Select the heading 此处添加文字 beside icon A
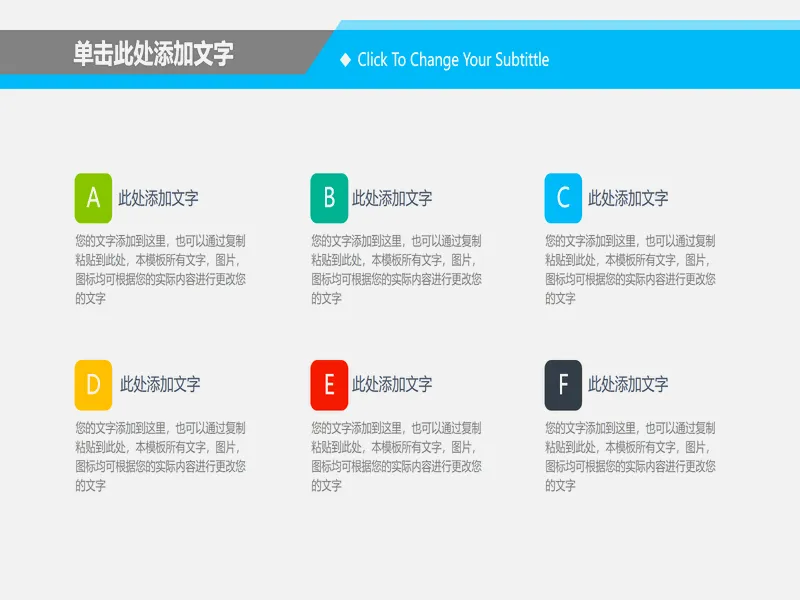Viewport: 800px width, 600px height. pos(158,198)
